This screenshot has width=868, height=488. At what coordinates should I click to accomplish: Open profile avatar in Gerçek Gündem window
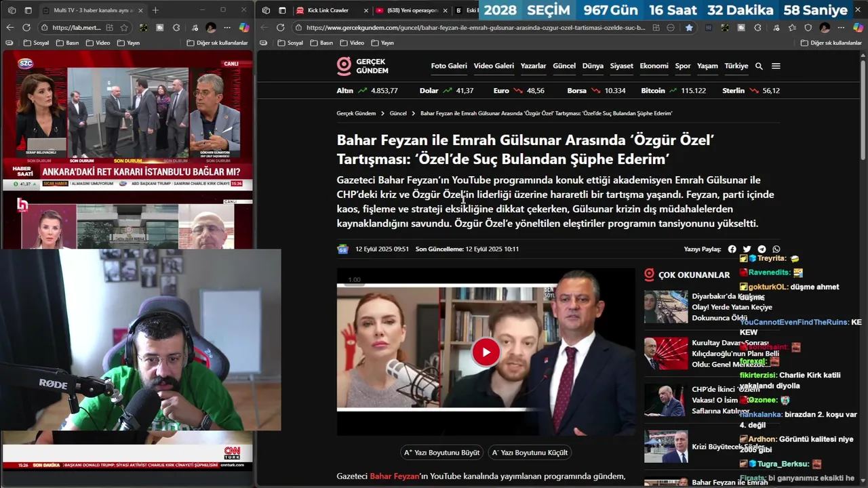825,28
